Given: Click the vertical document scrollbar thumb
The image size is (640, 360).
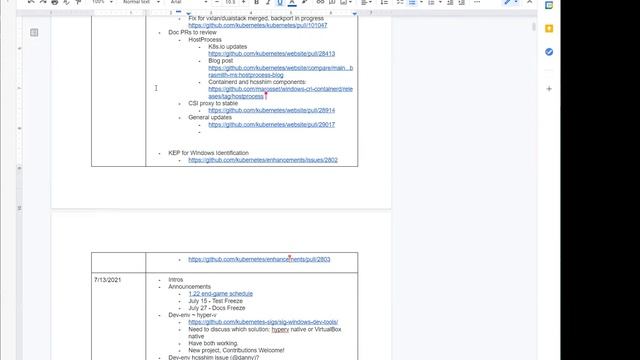Looking at the screenshot, I should [533, 27].
